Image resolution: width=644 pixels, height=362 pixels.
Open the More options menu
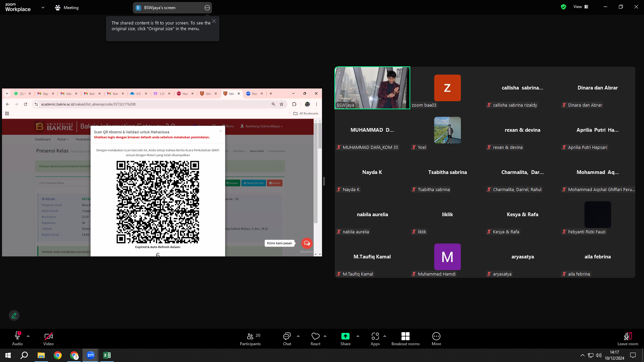(436, 339)
